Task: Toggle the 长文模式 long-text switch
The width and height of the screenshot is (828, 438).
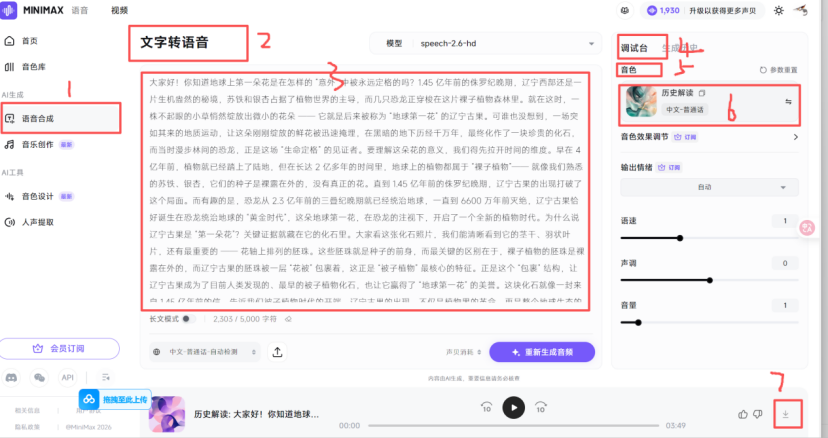Action: [x=188, y=319]
